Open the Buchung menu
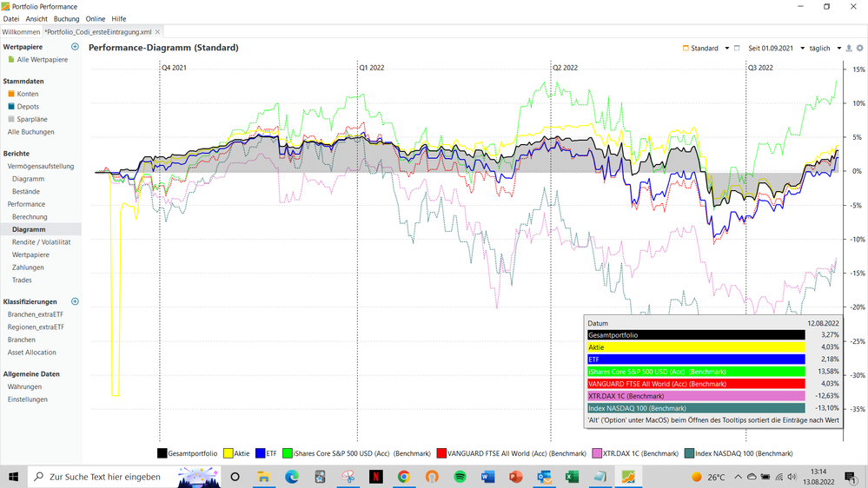The width and height of the screenshot is (868, 488). pos(66,19)
